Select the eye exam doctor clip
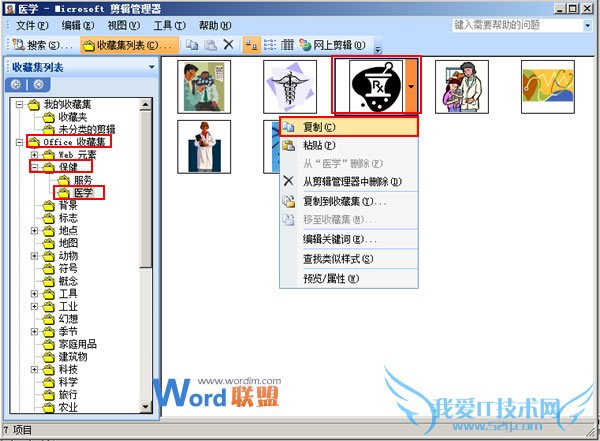The image size is (600, 441). [x=204, y=87]
